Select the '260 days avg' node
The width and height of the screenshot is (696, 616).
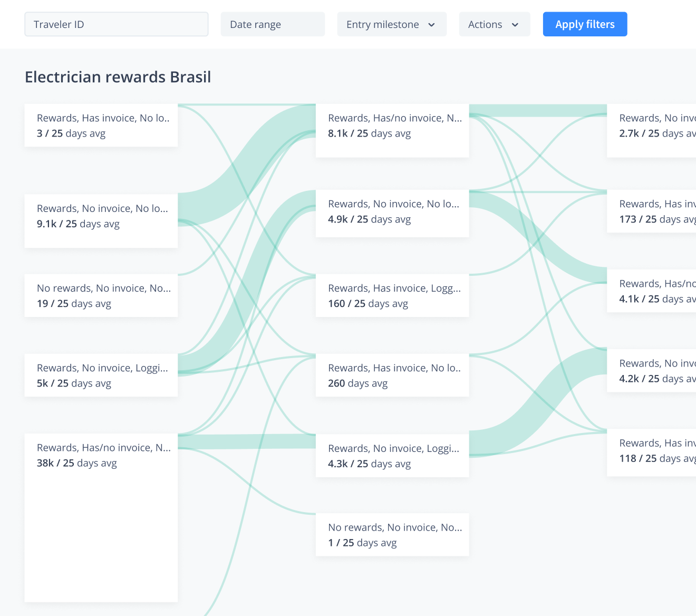tap(392, 375)
